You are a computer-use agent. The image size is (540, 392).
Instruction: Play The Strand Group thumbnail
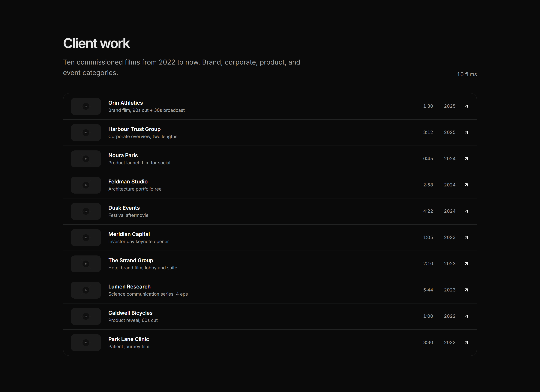pyautogui.click(x=86, y=264)
